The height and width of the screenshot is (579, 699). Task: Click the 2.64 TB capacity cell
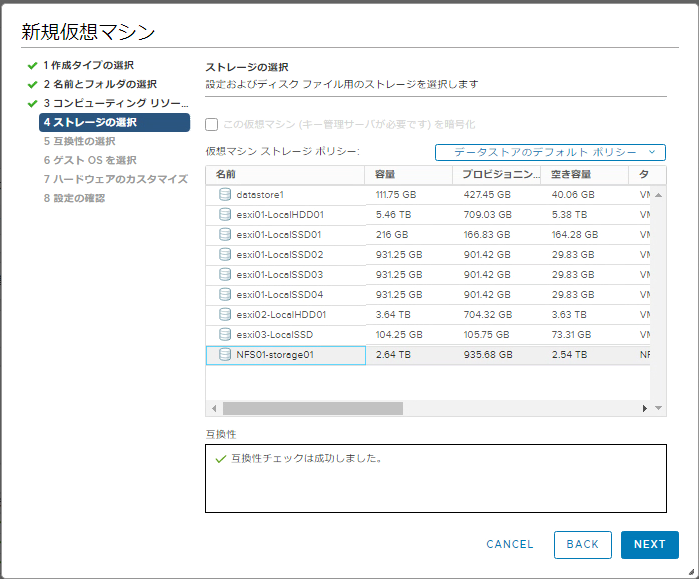point(393,355)
